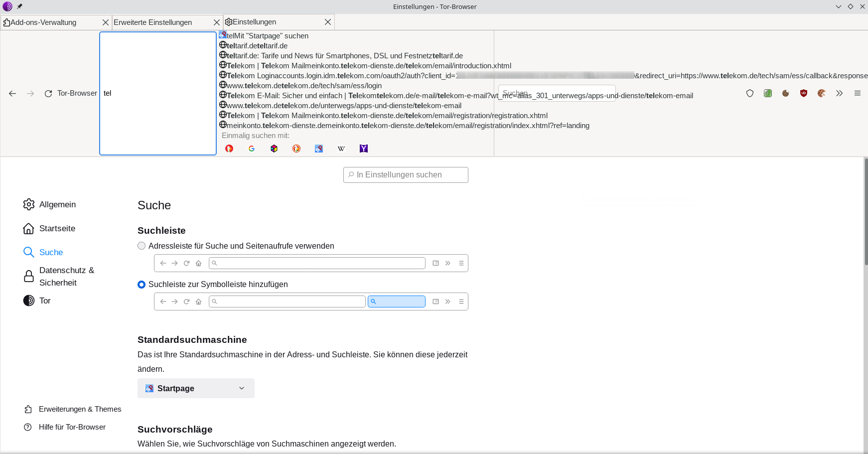
Task: Search once with Yahoo
Action: pos(364,149)
